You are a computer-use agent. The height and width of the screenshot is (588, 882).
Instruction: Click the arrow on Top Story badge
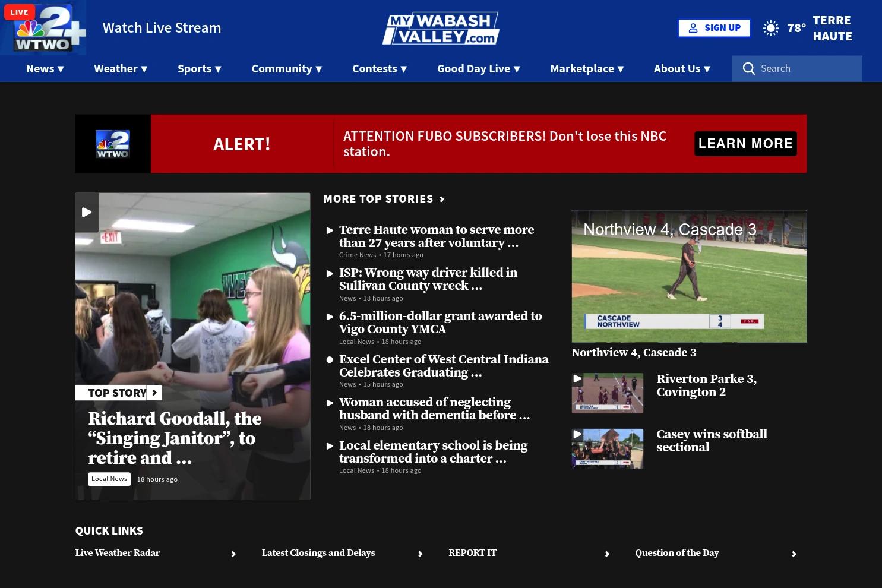pos(154,393)
